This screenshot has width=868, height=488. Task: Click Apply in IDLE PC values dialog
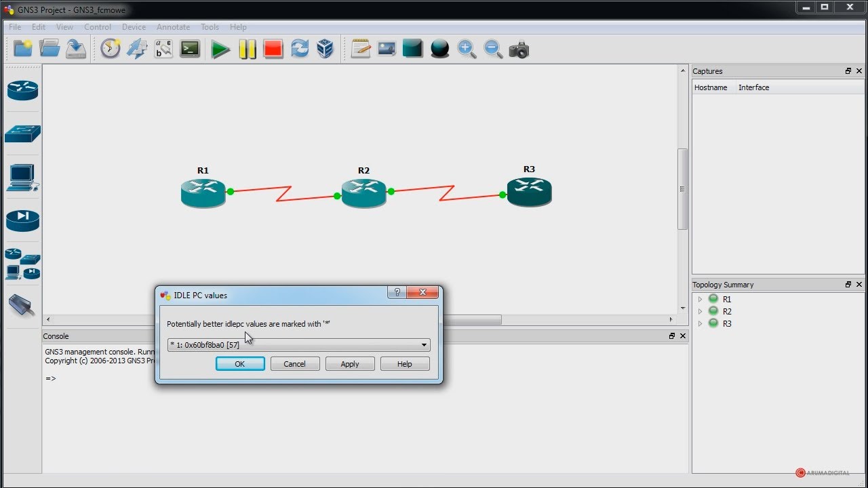[350, 364]
